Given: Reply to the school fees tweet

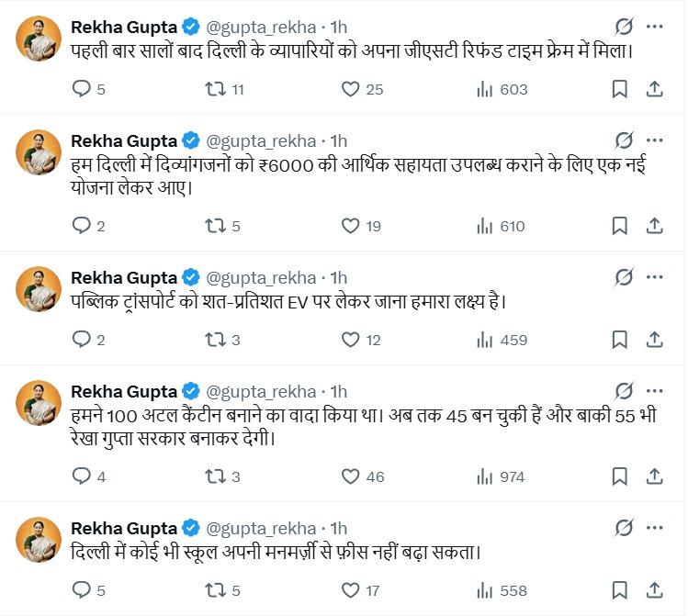Looking at the screenshot, I should pyautogui.click(x=83, y=591).
